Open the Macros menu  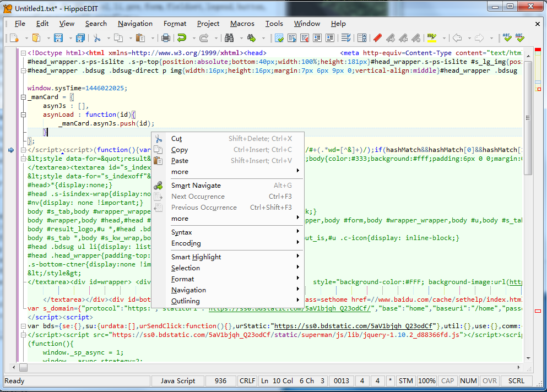coord(242,24)
